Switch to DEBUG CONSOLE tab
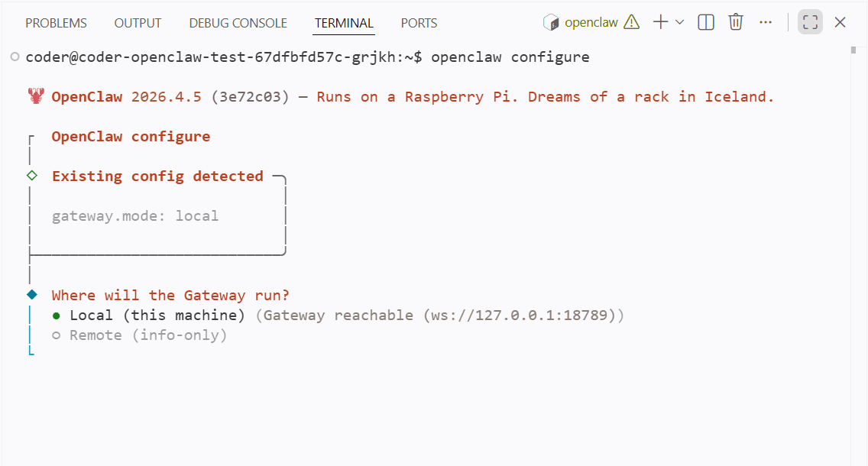The height and width of the screenshot is (466, 868). pyautogui.click(x=238, y=23)
